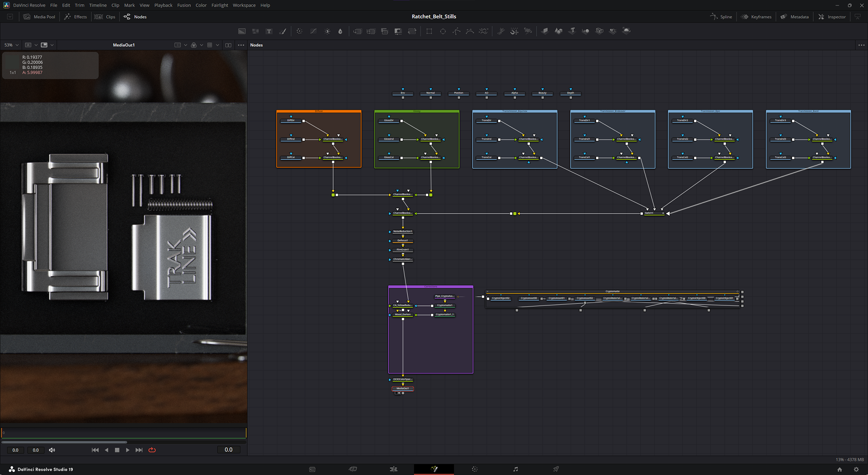Add a Text+ tool from the toolbar
This screenshot has height=475, width=868.
[x=269, y=31]
